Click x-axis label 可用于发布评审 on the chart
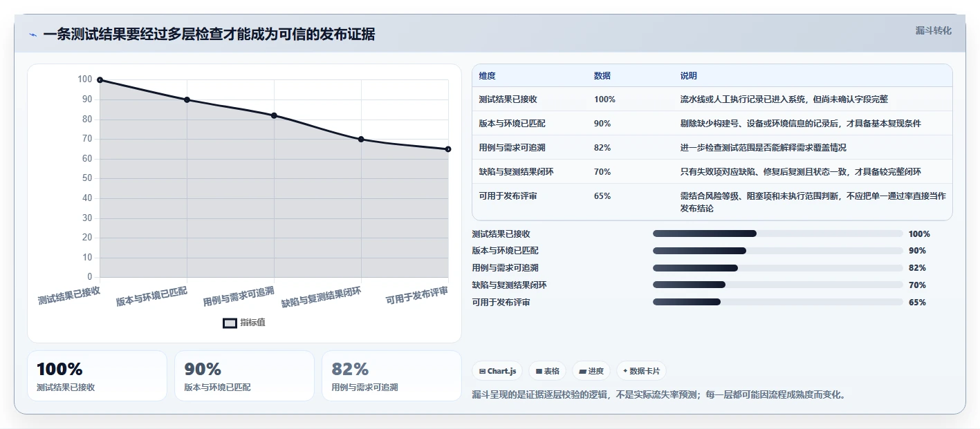The width and height of the screenshot is (980, 429). point(417,296)
